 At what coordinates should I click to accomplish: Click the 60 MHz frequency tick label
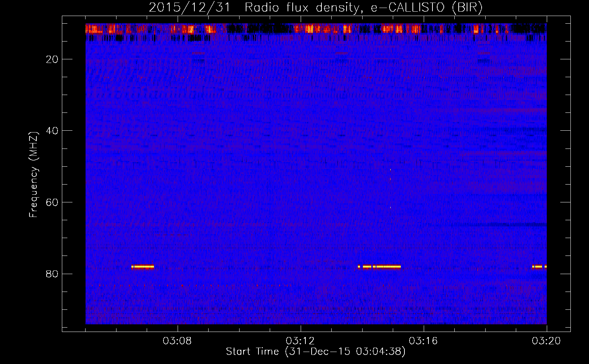pyautogui.click(x=52, y=202)
